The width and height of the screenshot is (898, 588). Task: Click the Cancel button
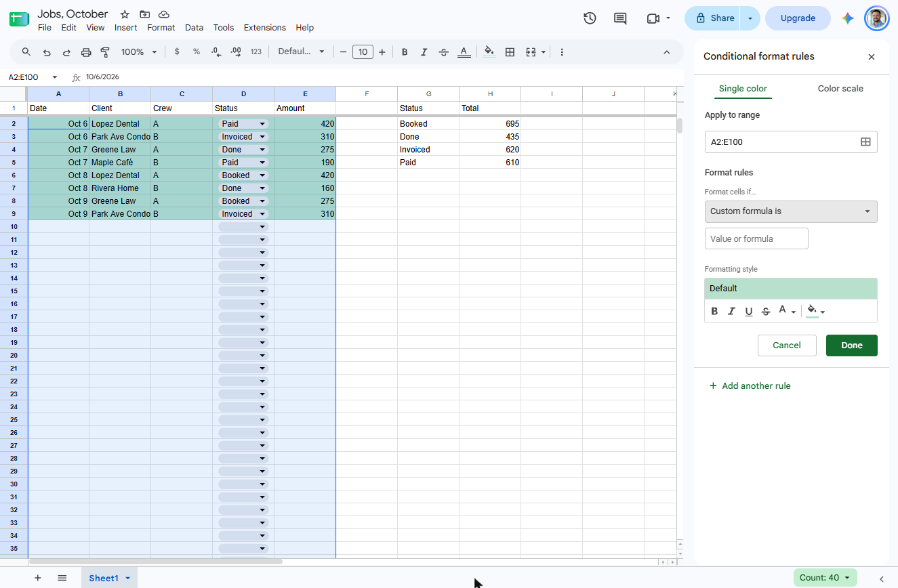[787, 345]
